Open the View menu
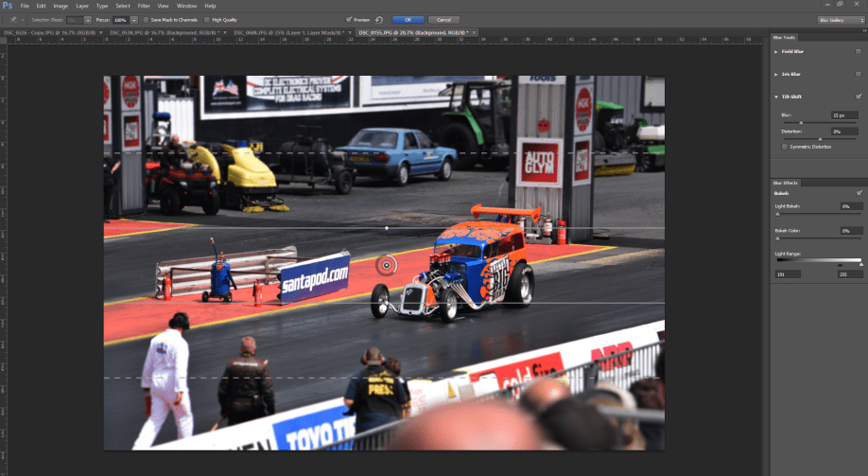 163,6
